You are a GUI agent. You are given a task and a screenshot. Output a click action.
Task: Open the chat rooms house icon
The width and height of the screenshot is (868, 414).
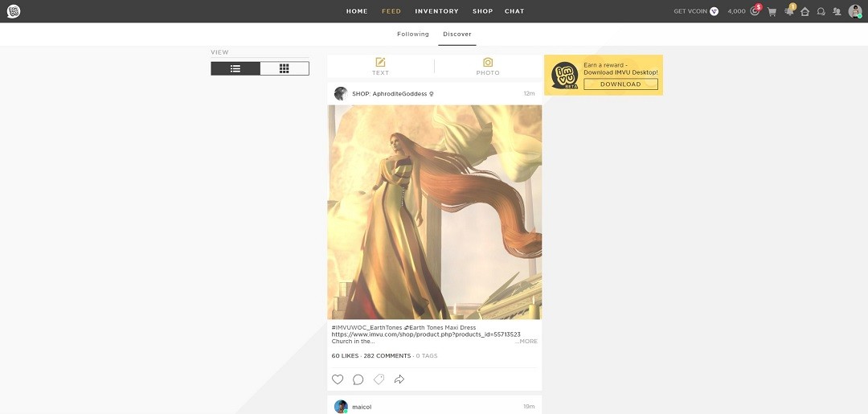805,11
